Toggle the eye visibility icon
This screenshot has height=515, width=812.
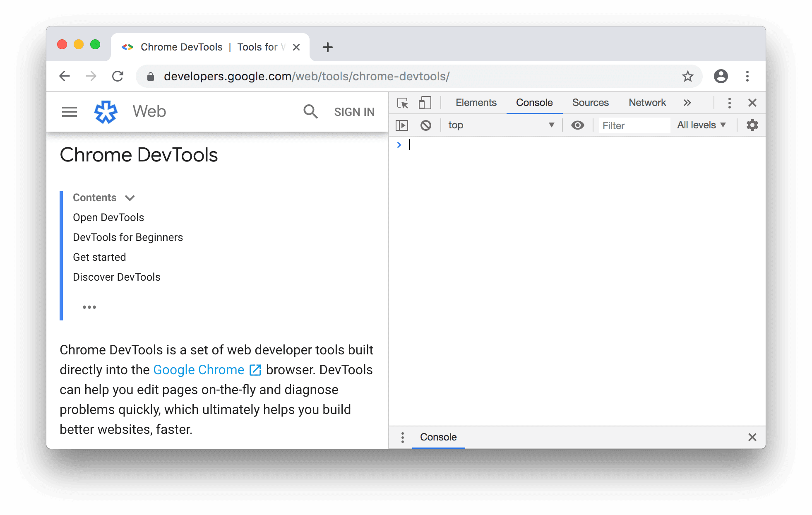pos(578,124)
